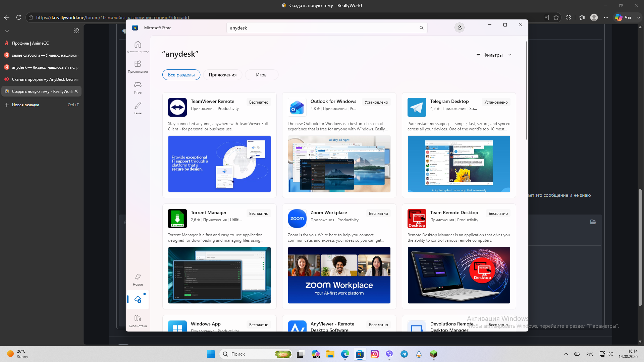
Task: Open Microsoft Edge from the taskbar
Action: (x=345, y=354)
